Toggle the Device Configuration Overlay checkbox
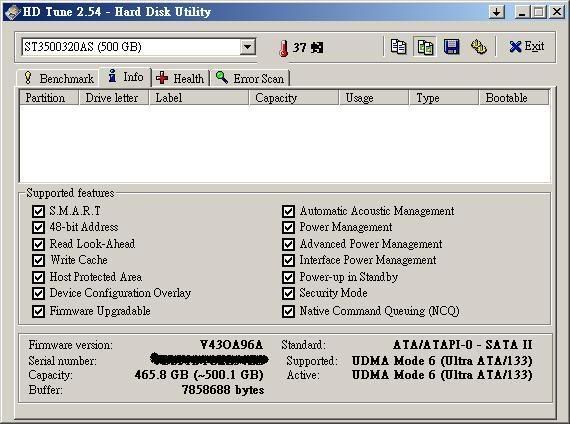Image resolution: width=570 pixels, height=424 pixels. click(38, 293)
